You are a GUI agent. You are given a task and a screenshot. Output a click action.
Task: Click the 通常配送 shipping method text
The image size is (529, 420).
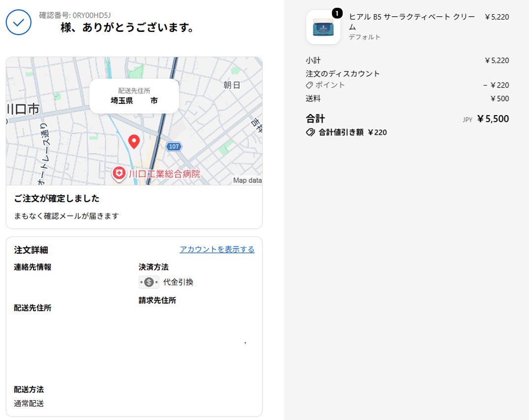click(29, 403)
